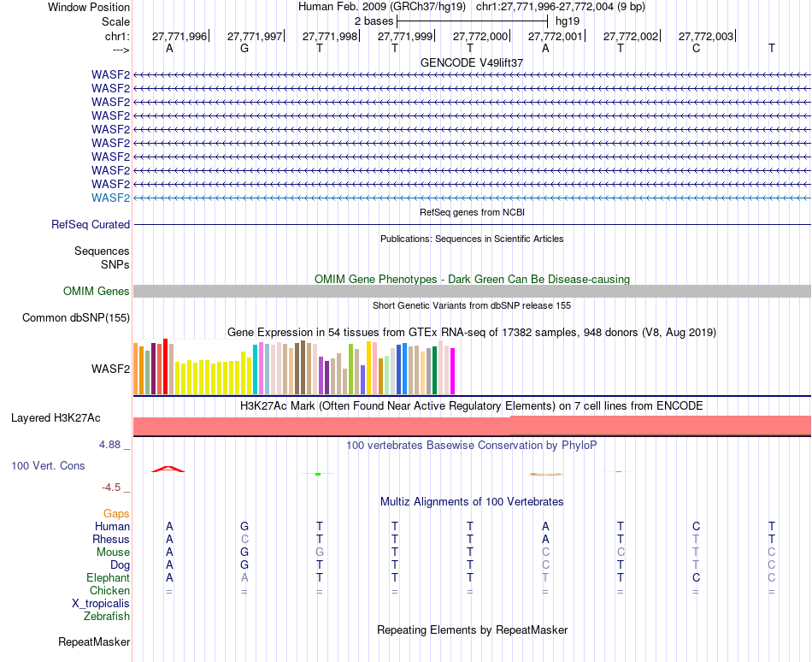Click the Human Feb. 2009 (GRCh37/hg19) title
Screen dimensions: 812x662
382,7
